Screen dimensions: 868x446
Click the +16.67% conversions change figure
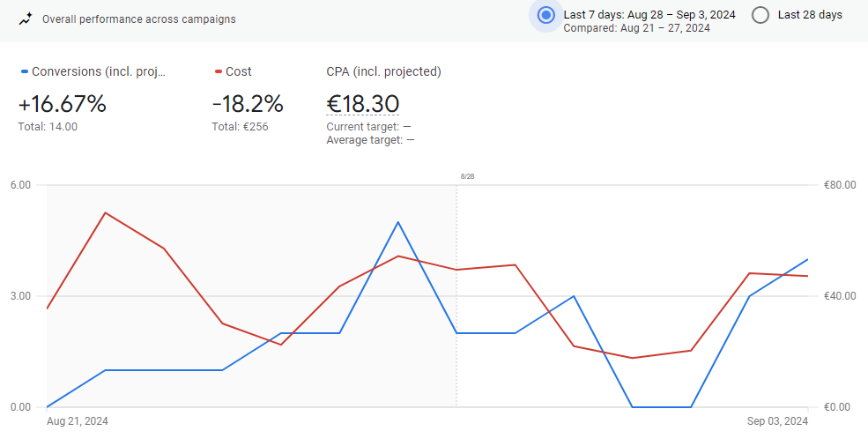click(x=62, y=104)
